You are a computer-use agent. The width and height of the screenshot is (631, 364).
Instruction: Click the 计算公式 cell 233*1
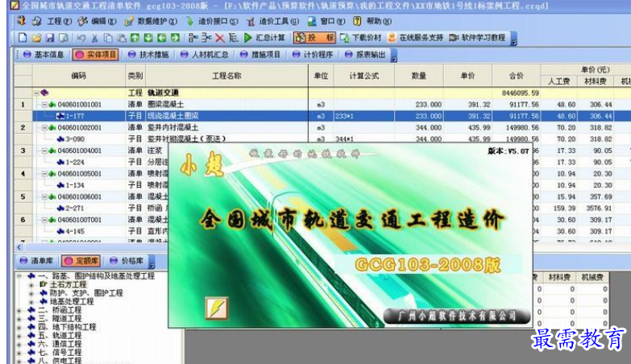[363, 116]
